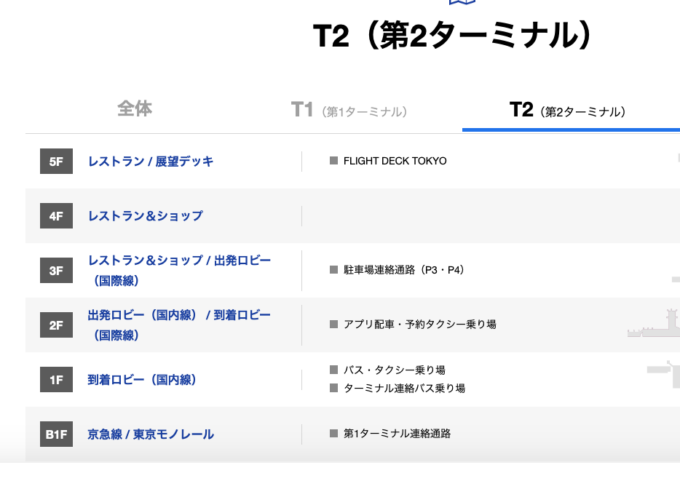Select the B1F floor badge
This screenshot has height=481, width=680.
[x=56, y=434]
